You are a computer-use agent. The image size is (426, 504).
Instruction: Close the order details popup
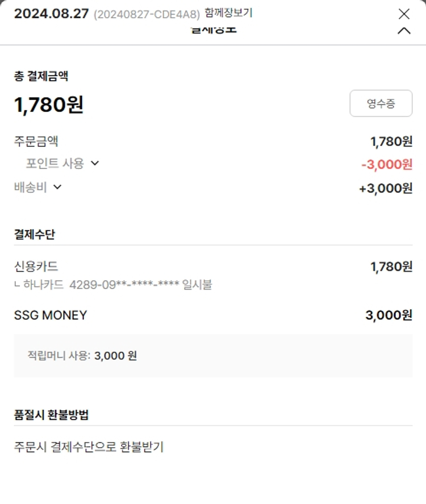pos(404,14)
